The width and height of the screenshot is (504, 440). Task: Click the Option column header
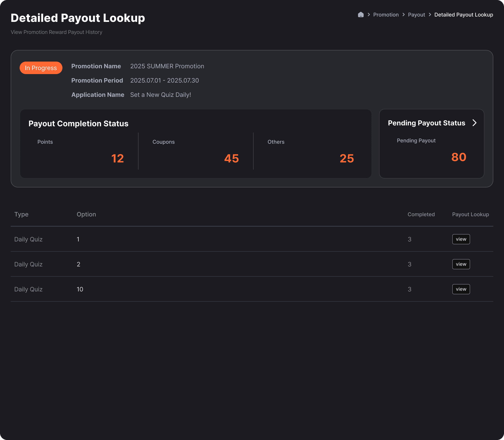click(x=86, y=214)
